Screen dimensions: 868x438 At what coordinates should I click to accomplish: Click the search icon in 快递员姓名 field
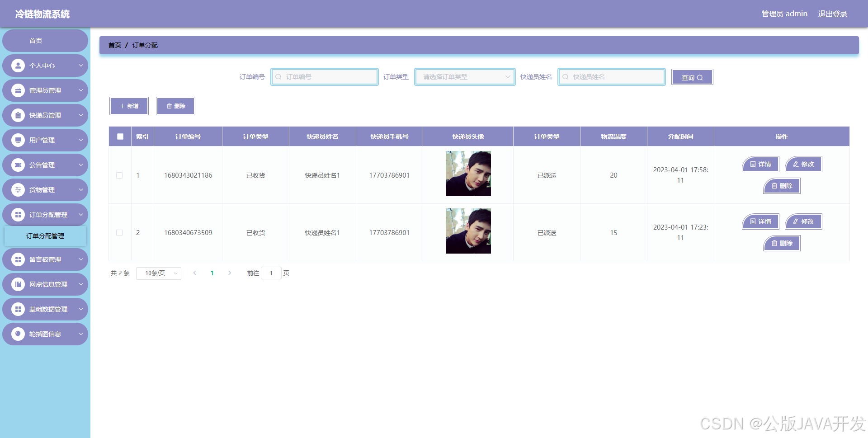(x=566, y=77)
